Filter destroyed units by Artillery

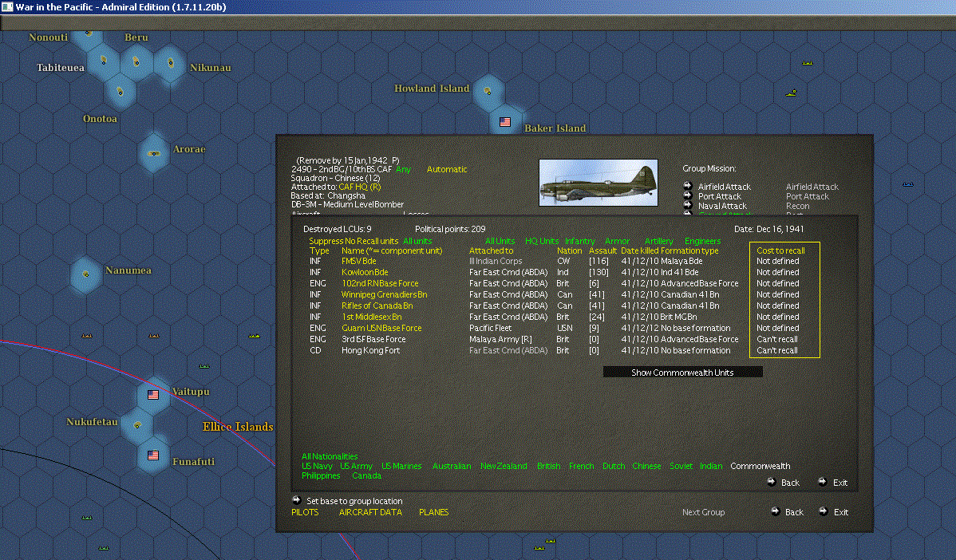pyautogui.click(x=659, y=241)
